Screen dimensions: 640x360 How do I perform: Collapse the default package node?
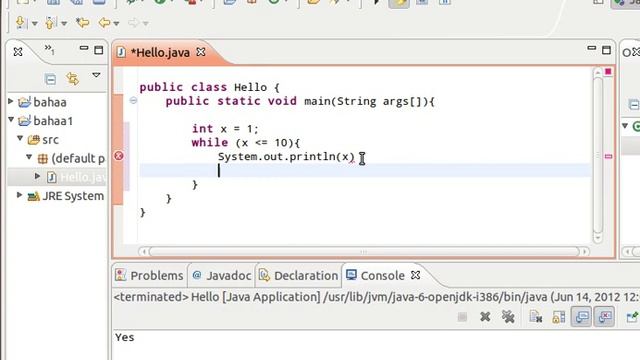coord(29,157)
